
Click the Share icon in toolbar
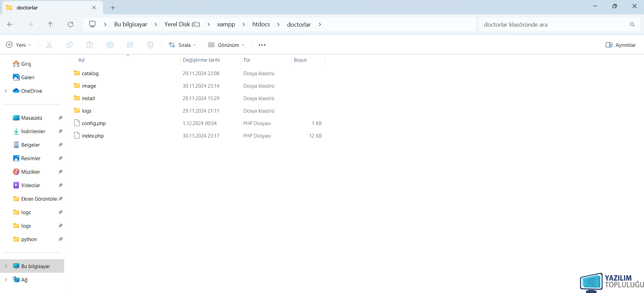130,45
